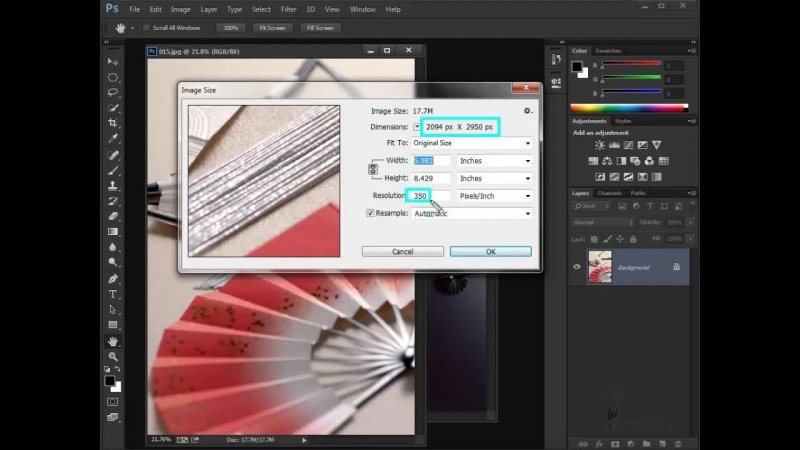Click the color spectrum ramp in Color panel

[627, 107]
